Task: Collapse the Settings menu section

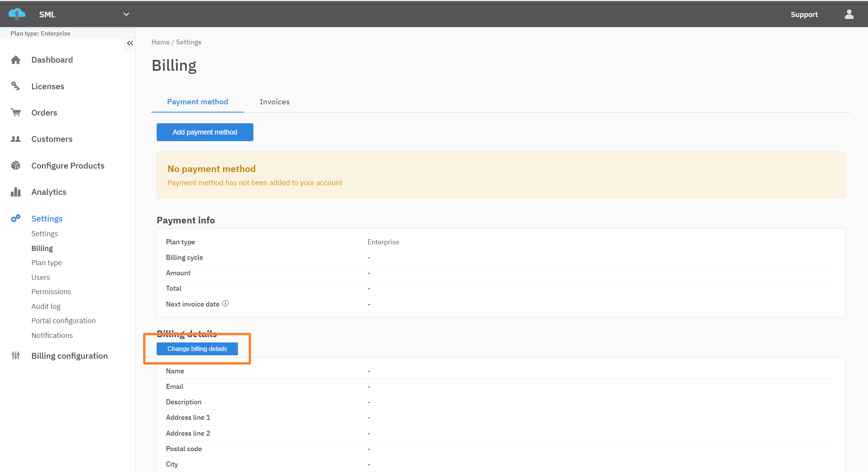Action: 47,219
